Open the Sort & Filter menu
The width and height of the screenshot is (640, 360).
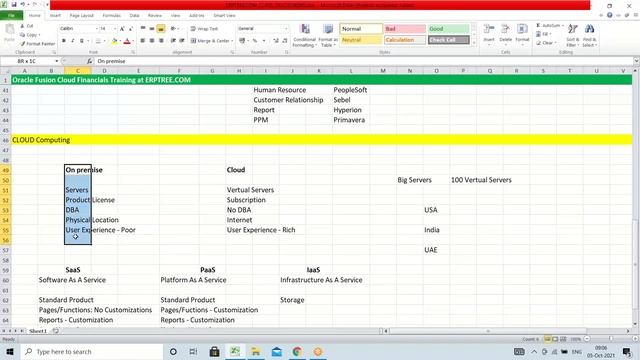[x=572, y=36]
